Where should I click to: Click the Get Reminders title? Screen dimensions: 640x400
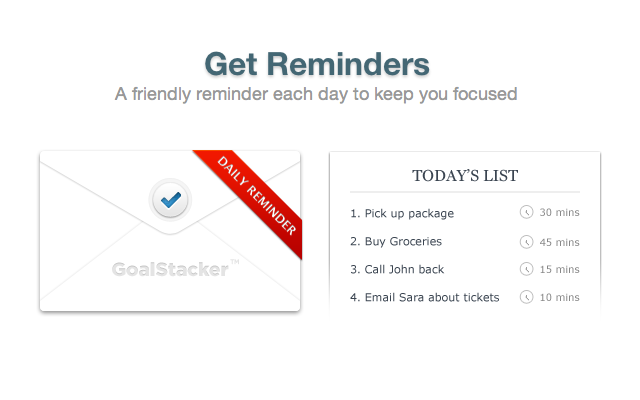coord(317,64)
